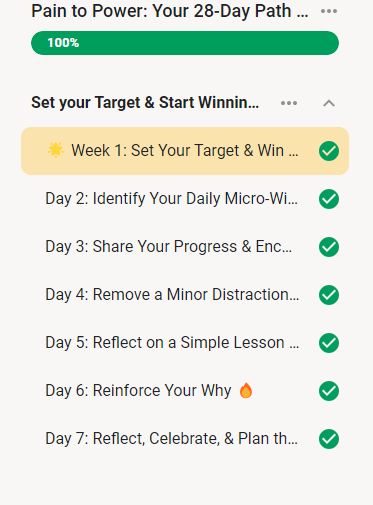Select Day 5: Reflect on a Simple Lesson
This screenshot has height=505, width=373.
pyautogui.click(x=172, y=343)
